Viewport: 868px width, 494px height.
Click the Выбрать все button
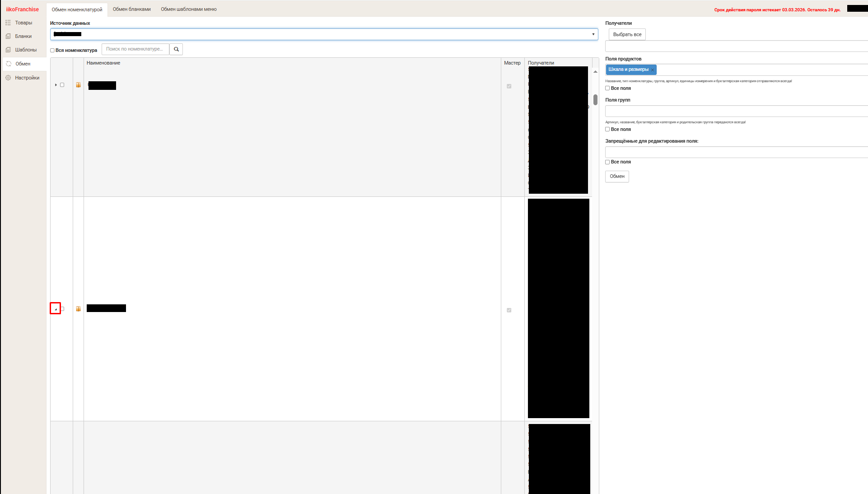627,34
